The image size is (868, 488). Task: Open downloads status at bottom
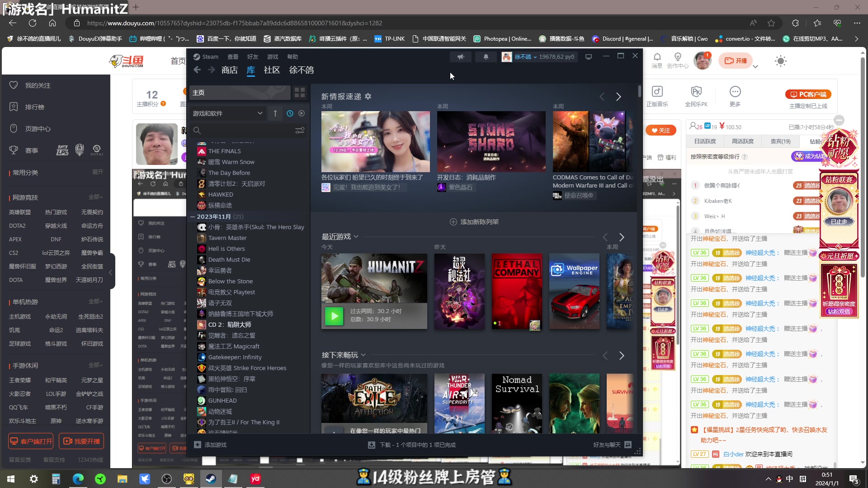[x=411, y=445]
